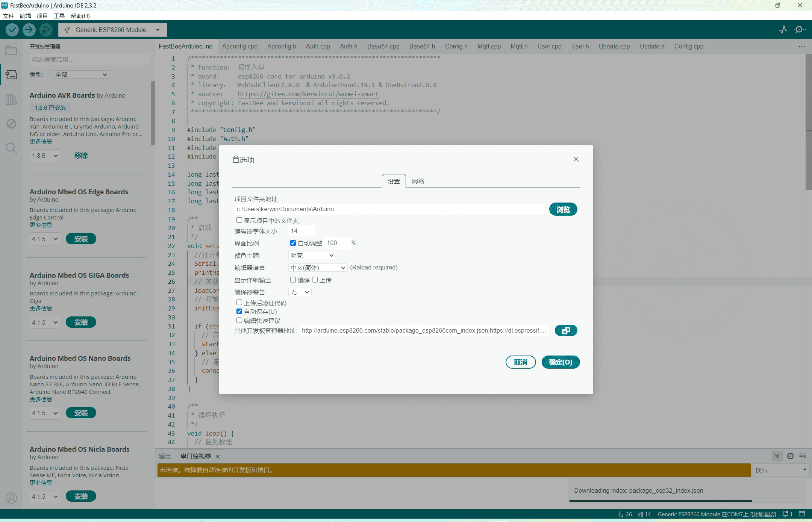The height and width of the screenshot is (522, 812).
Task: Enable 编辑快速建议 checkbox
Action: [x=239, y=321]
